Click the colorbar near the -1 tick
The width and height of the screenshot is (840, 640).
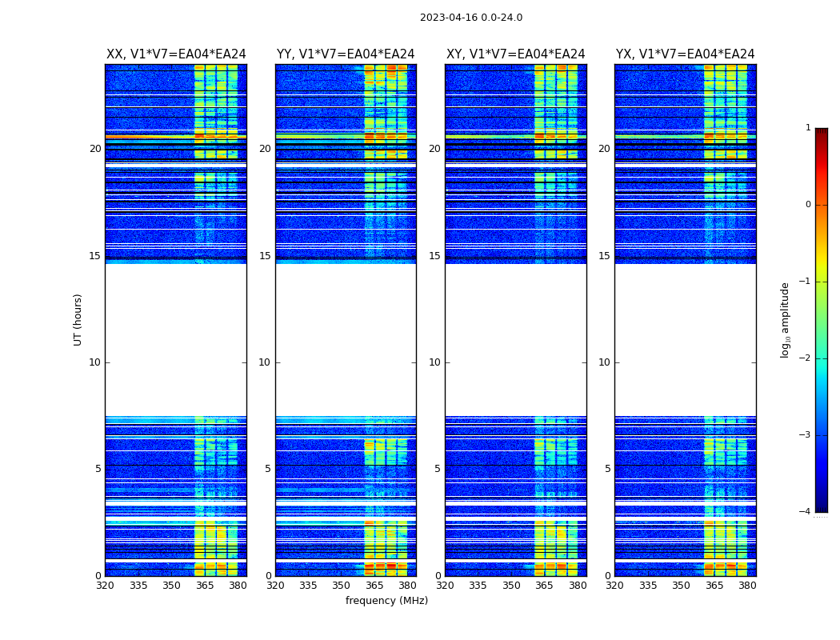(x=822, y=282)
